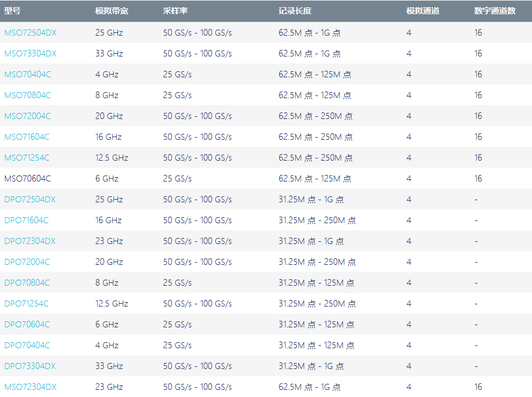Open the MSO70404C model link
Viewport: 532px width, 397px height.
point(27,75)
